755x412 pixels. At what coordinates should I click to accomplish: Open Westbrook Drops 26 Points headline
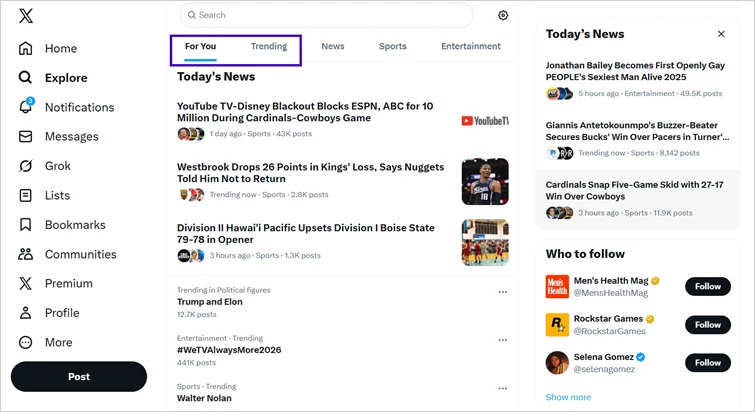point(311,173)
